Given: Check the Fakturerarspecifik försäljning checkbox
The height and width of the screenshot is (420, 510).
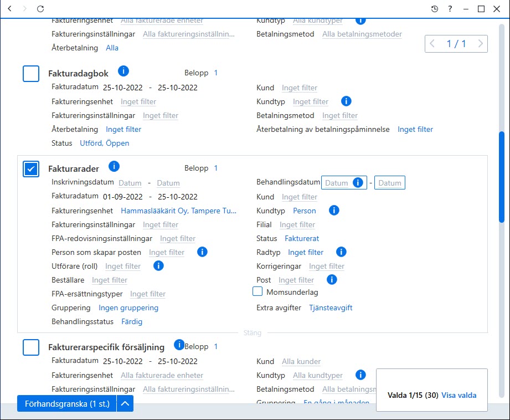Looking at the screenshot, I should [x=31, y=347].
